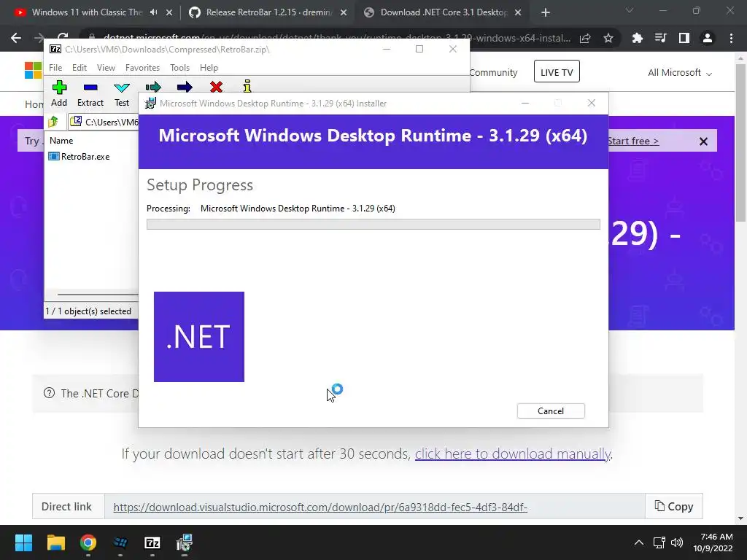Screen dimensions: 747x560
Task: Open Chrome media control icon
Action: point(660,38)
